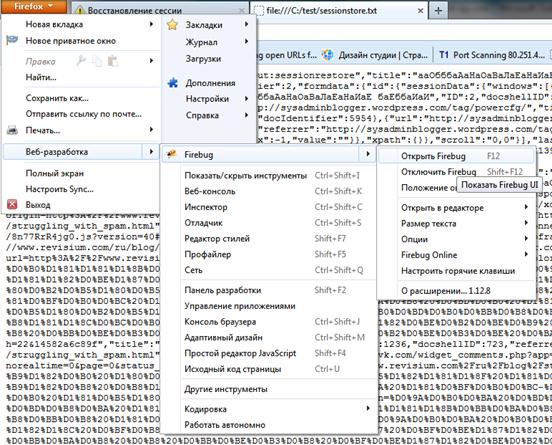Open the Веб-разработка submenu
Image resolution: width=552 pixels, height=445 pixels.
(x=80, y=152)
